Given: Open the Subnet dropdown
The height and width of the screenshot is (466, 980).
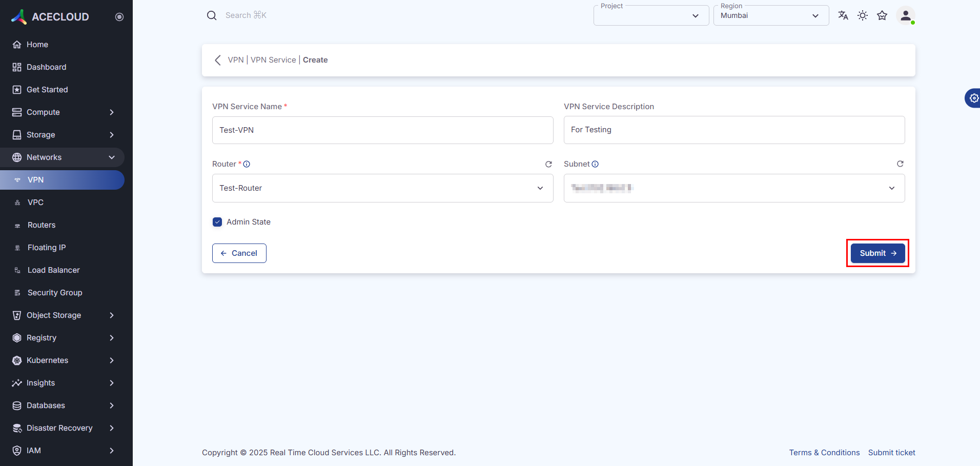Looking at the screenshot, I should tap(734, 188).
